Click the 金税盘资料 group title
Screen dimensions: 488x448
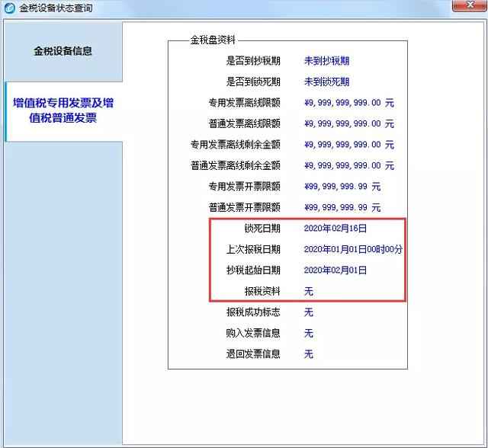point(214,40)
